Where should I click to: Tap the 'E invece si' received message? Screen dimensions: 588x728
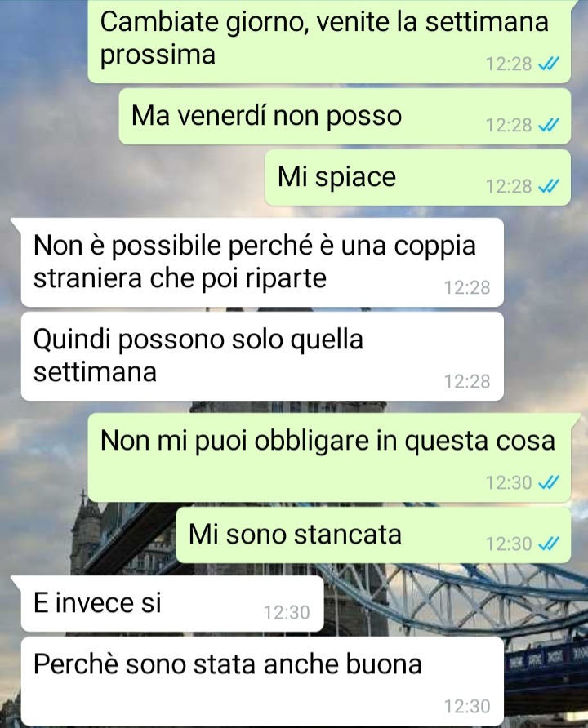(x=172, y=604)
